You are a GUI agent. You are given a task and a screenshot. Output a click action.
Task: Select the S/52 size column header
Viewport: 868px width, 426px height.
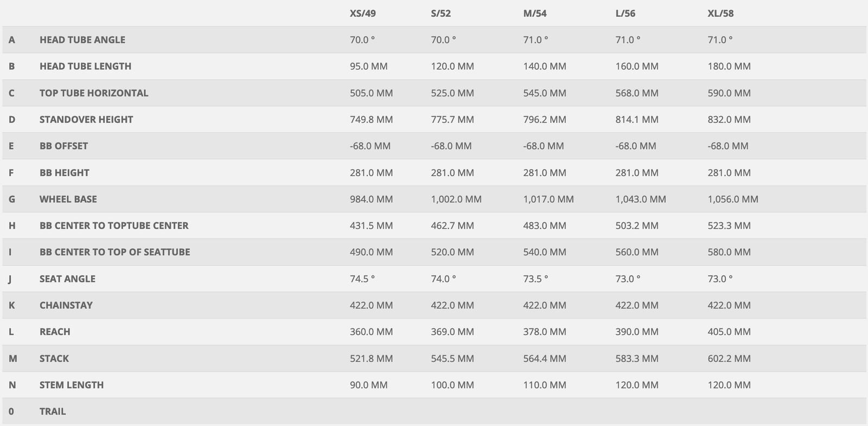(x=441, y=13)
